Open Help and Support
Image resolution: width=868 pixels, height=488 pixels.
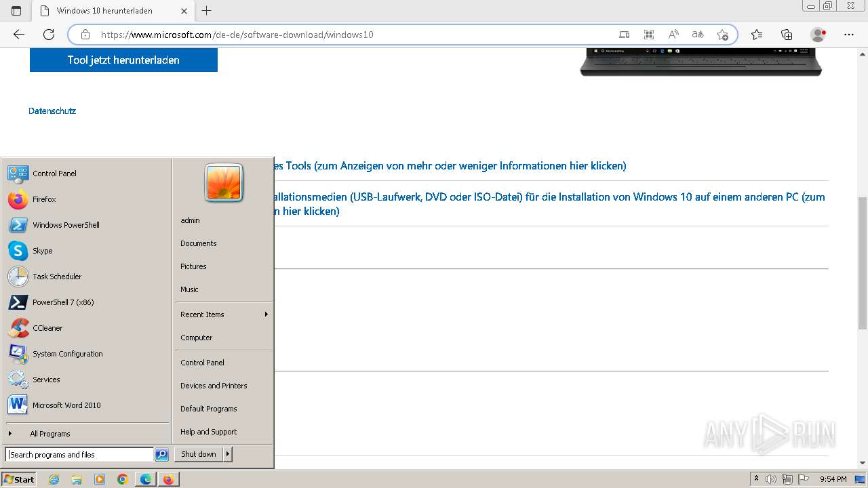[224, 432]
